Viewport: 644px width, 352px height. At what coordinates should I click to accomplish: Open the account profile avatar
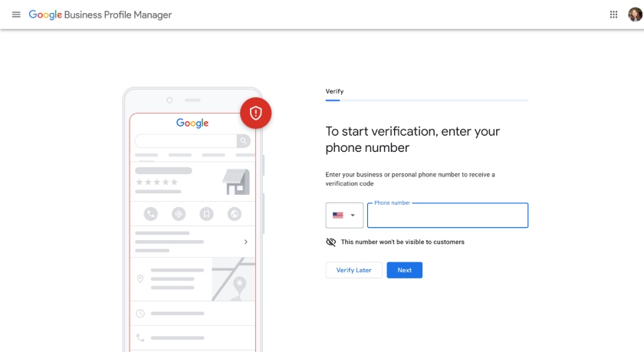coord(635,15)
